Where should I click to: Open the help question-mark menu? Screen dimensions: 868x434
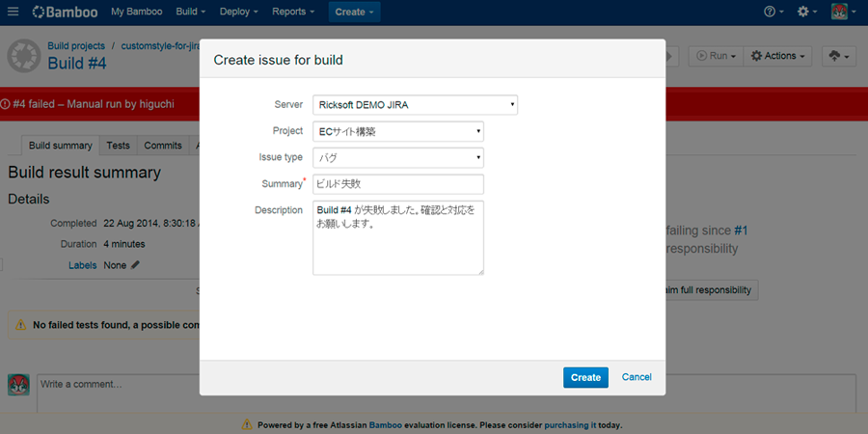(773, 12)
